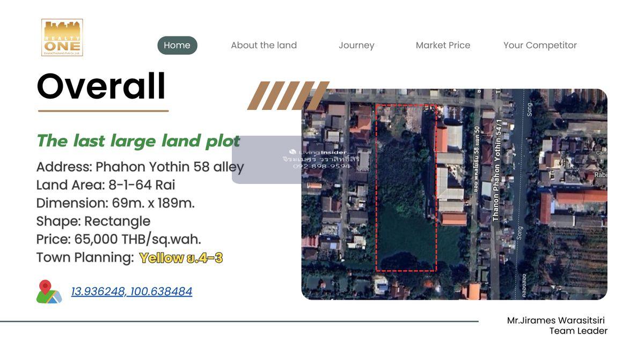Select the brown diagonal stripes graphic
The image size is (644, 362).
(x=288, y=95)
